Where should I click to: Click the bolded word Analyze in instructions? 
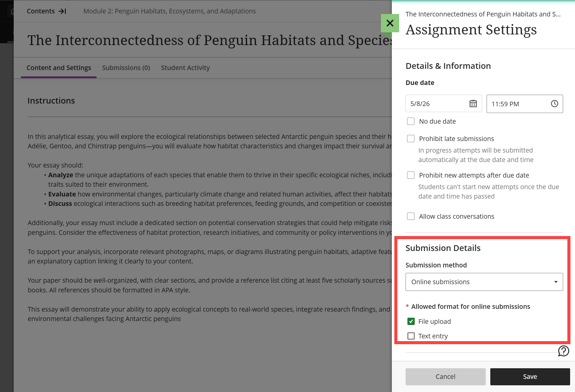[x=61, y=175]
